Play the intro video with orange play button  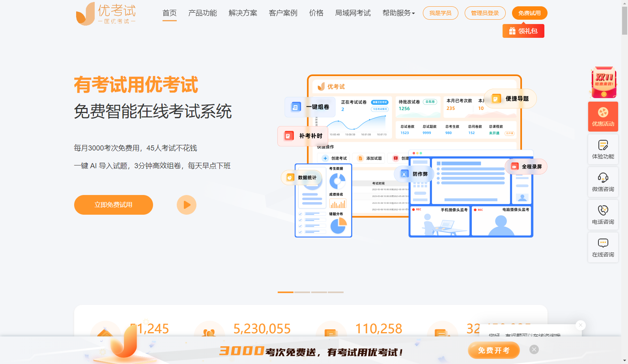coord(187,205)
